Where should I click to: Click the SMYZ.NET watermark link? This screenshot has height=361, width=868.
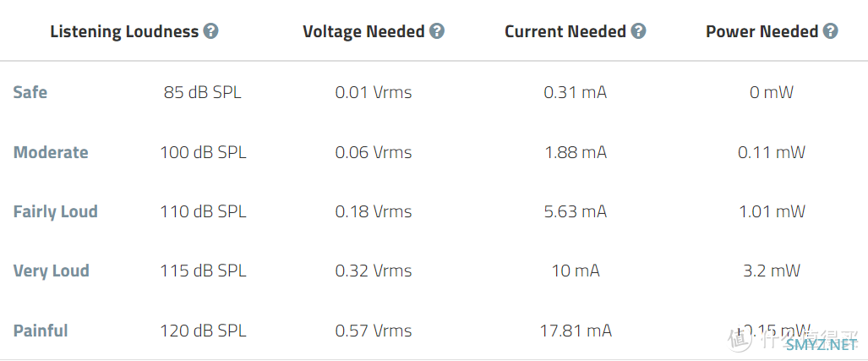click(x=821, y=345)
